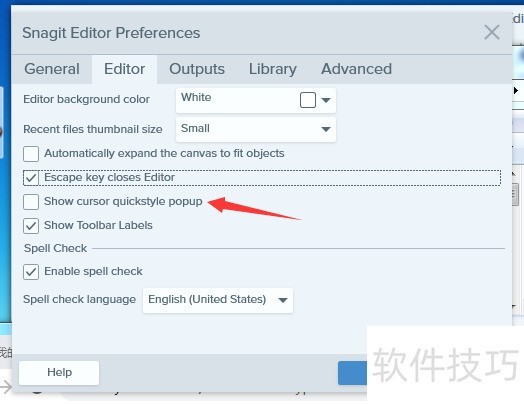Viewport: 524px width, 404px height.
Task: Switch to the General tab
Action: coord(52,69)
